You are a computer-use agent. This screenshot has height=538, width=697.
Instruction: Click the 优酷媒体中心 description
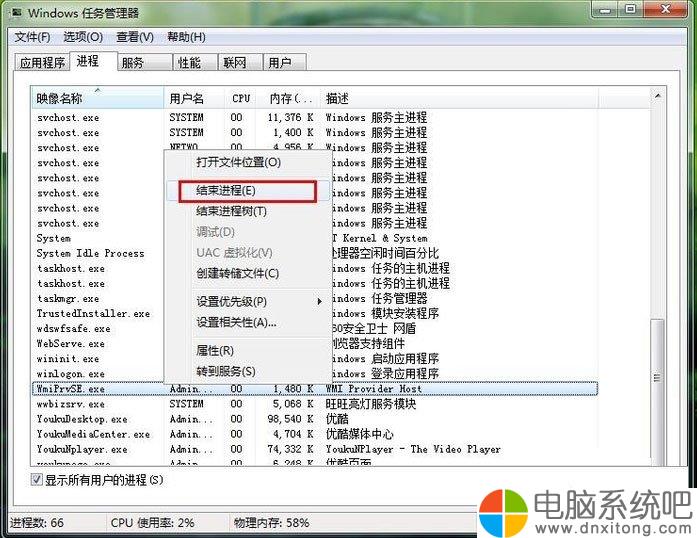(359, 434)
